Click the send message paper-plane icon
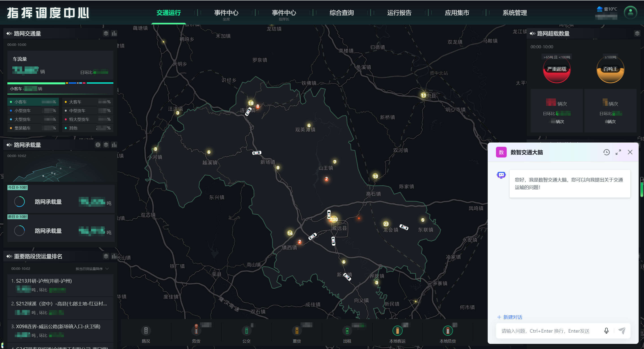The width and height of the screenshot is (644, 349). coord(622,331)
